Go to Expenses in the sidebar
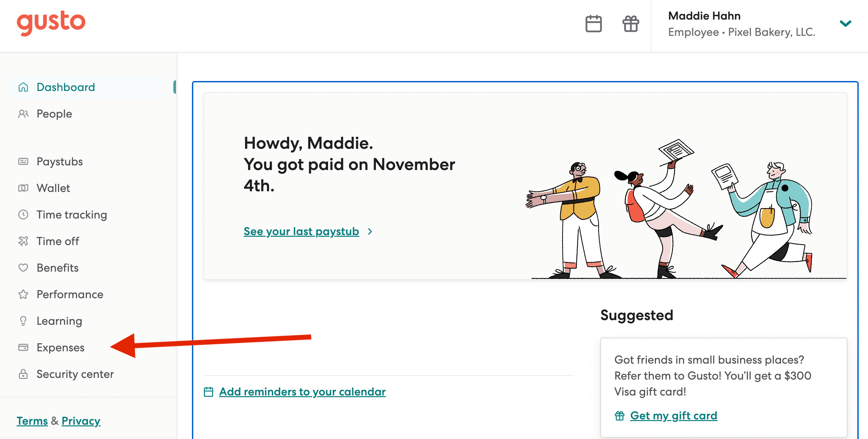 pos(61,347)
